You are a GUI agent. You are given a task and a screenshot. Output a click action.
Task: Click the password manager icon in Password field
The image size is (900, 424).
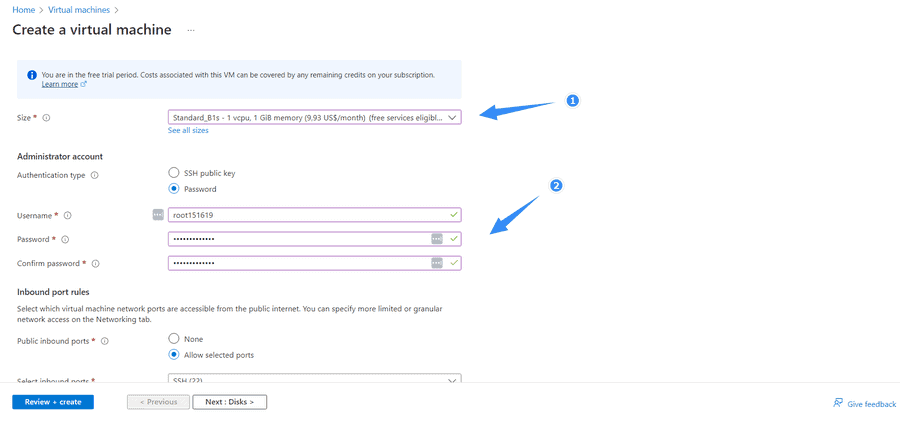click(437, 239)
